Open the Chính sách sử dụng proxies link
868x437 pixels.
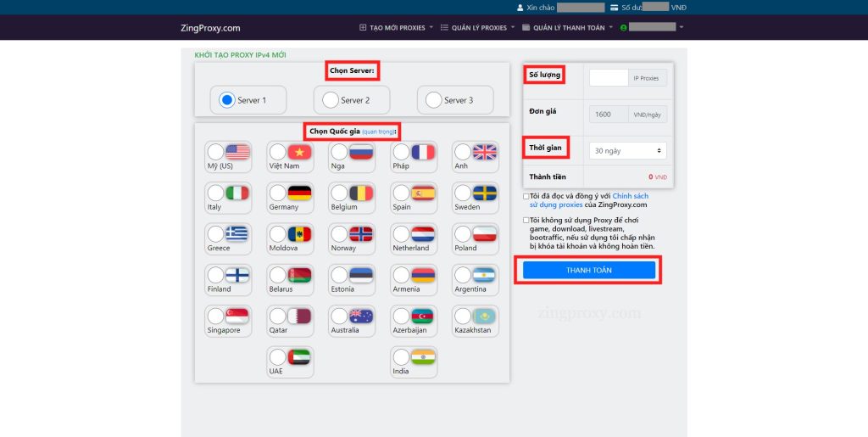pyautogui.click(x=588, y=200)
